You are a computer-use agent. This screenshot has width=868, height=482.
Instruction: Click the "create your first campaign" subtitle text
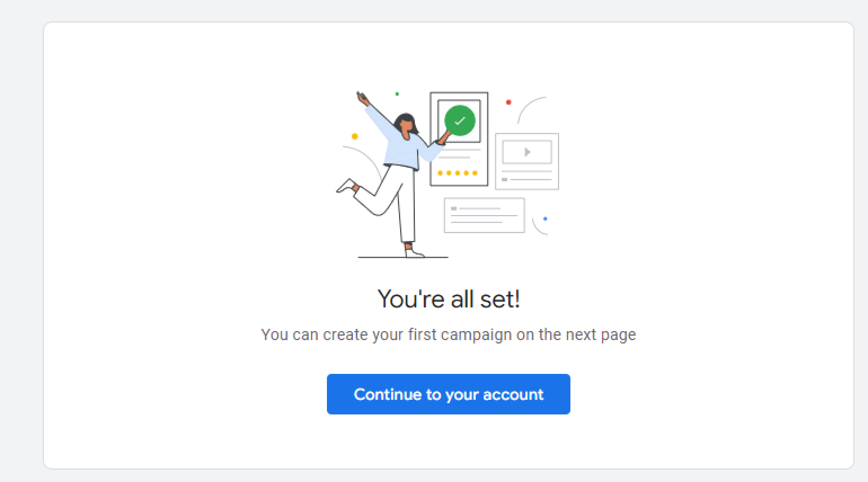(x=449, y=334)
